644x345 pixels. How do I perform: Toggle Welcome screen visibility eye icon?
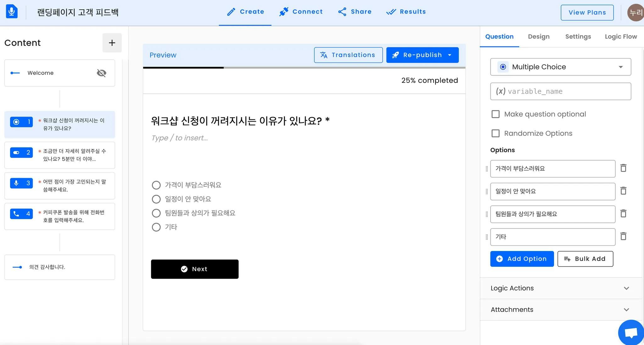pyautogui.click(x=101, y=73)
